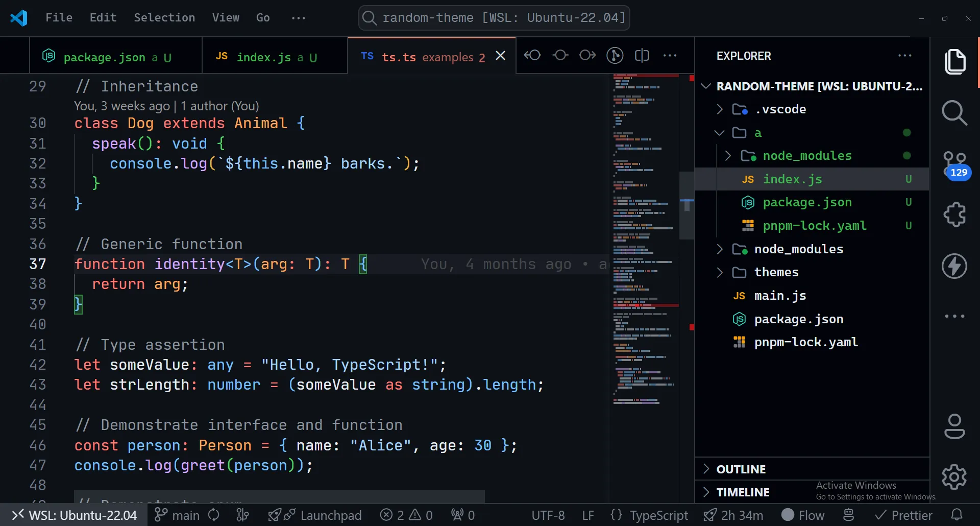Open the Manage gear menu
980x526 pixels.
tap(954, 477)
